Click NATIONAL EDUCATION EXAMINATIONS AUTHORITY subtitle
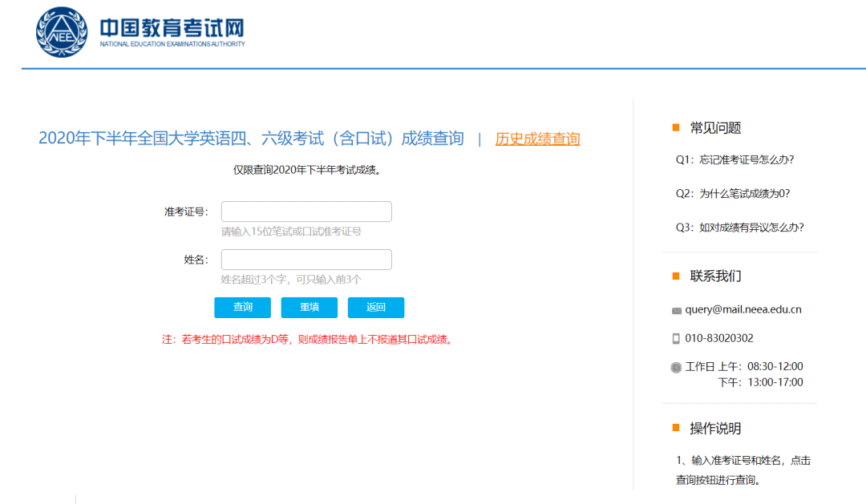Image resolution: width=866 pixels, height=504 pixels. click(172, 44)
